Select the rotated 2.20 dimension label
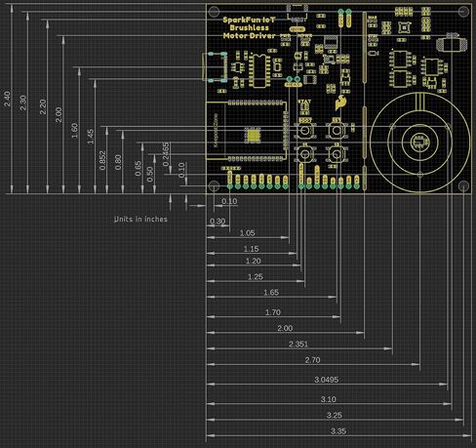 pyautogui.click(x=43, y=106)
